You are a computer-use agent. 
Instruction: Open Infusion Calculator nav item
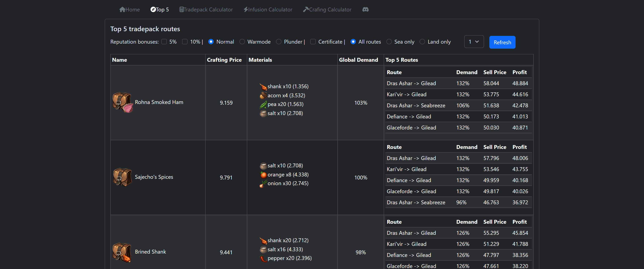point(268,10)
